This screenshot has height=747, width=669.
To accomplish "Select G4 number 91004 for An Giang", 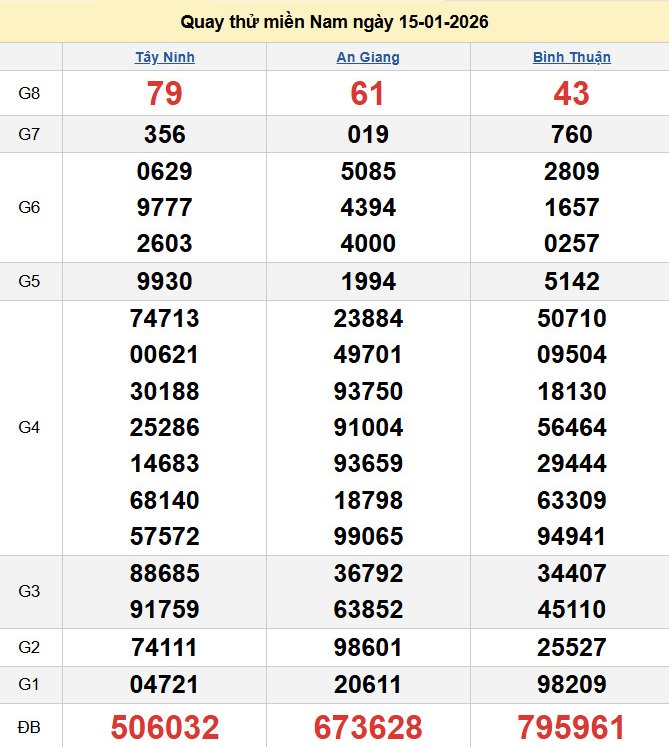I will [368, 427].
